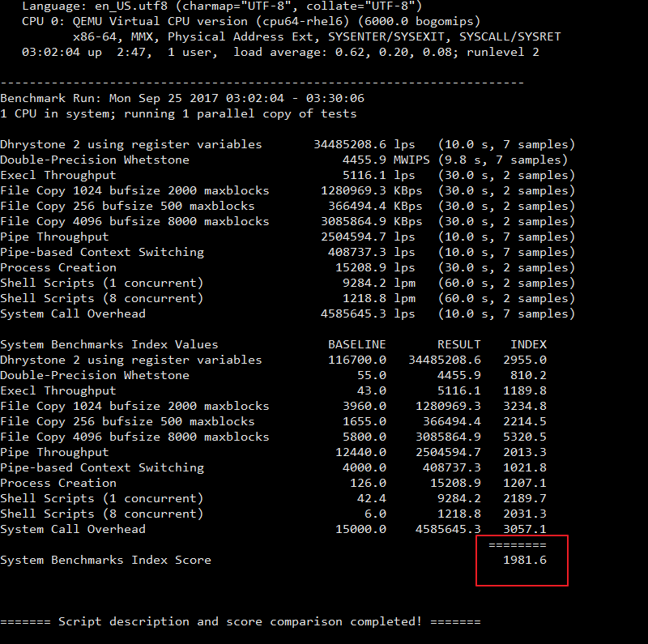Click the index value 2031.3
This screenshot has width=648, height=644.
tap(525, 514)
